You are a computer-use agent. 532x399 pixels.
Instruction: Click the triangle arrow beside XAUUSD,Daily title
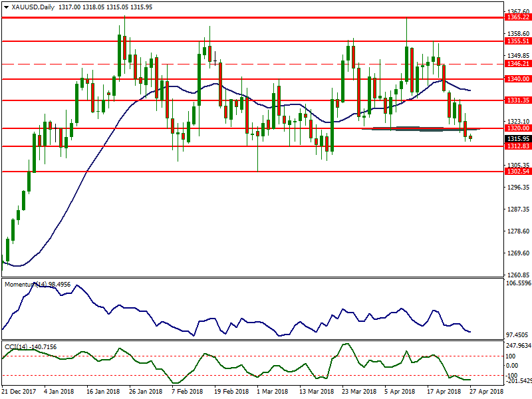click(x=6, y=7)
